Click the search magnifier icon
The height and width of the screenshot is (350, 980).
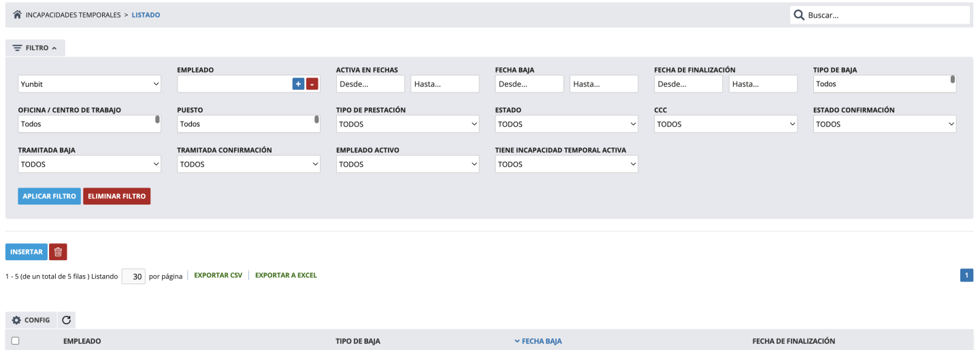[x=799, y=15]
